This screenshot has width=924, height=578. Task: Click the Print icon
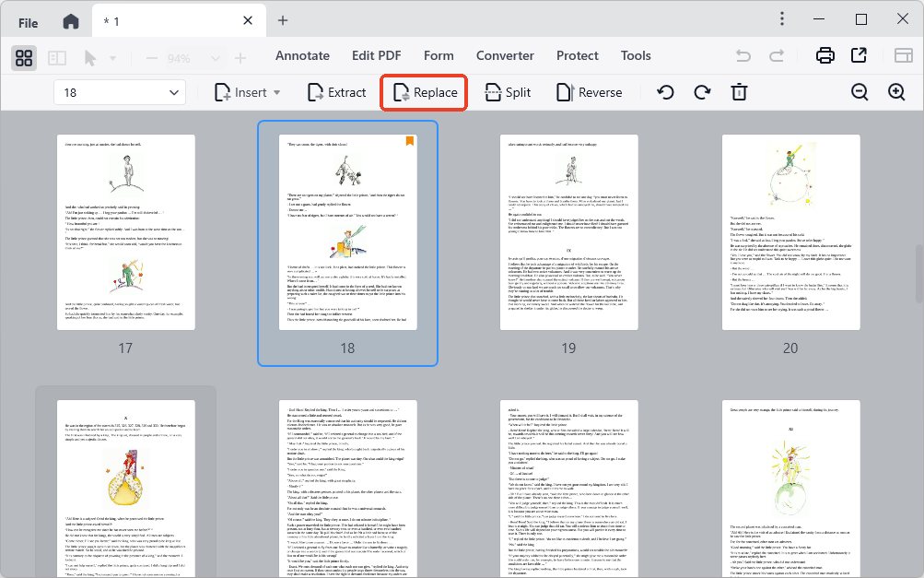click(825, 55)
